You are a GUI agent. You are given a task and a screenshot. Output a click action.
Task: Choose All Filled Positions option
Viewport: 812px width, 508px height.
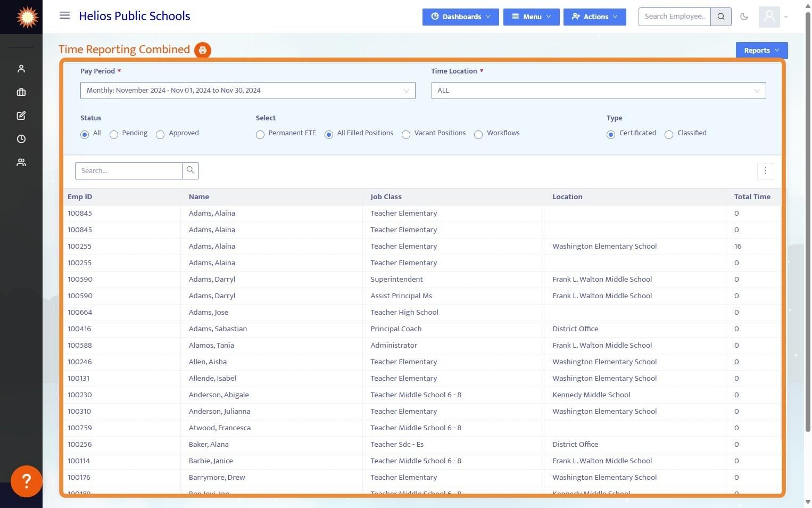pyautogui.click(x=329, y=135)
